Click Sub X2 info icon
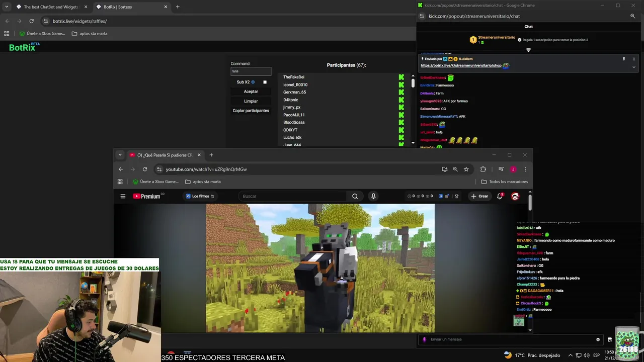644x362 pixels. pyautogui.click(x=253, y=82)
